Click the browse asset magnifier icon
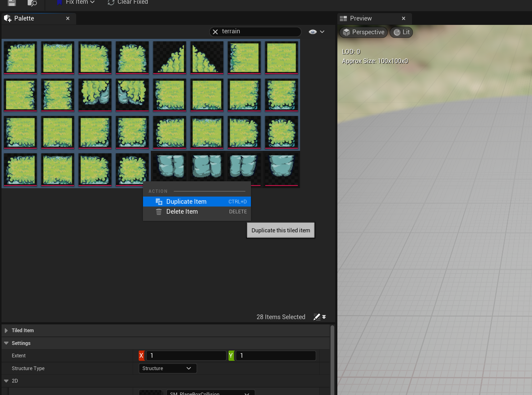This screenshot has height=395, width=532. click(x=32, y=3)
